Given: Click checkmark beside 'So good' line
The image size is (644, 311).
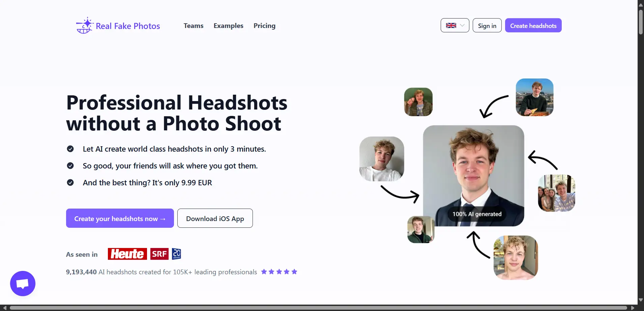Looking at the screenshot, I should click(x=70, y=166).
